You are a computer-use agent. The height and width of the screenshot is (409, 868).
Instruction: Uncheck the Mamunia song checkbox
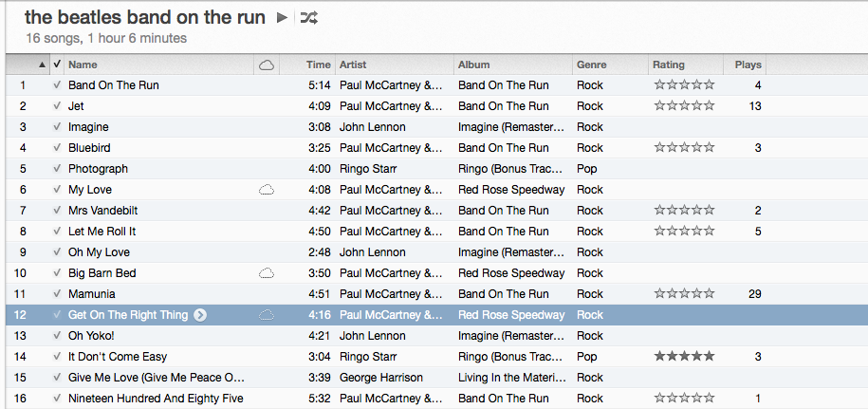57,294
